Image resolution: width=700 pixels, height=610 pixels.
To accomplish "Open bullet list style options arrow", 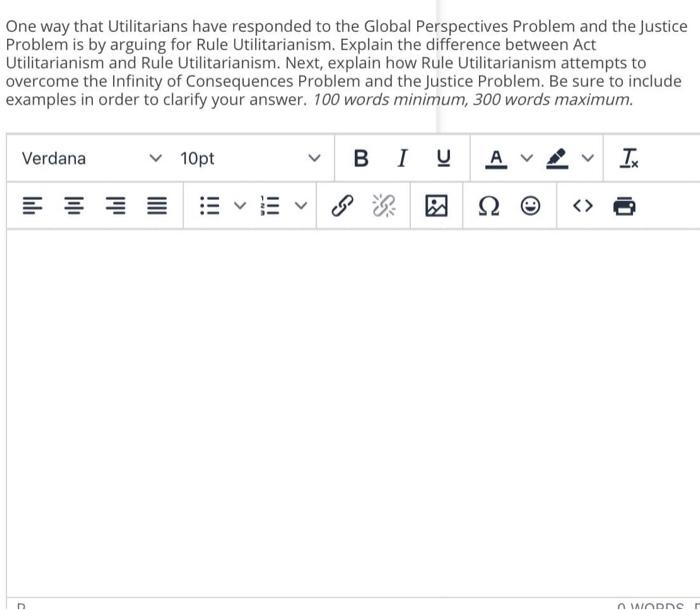I will click(x=240, y=206).
